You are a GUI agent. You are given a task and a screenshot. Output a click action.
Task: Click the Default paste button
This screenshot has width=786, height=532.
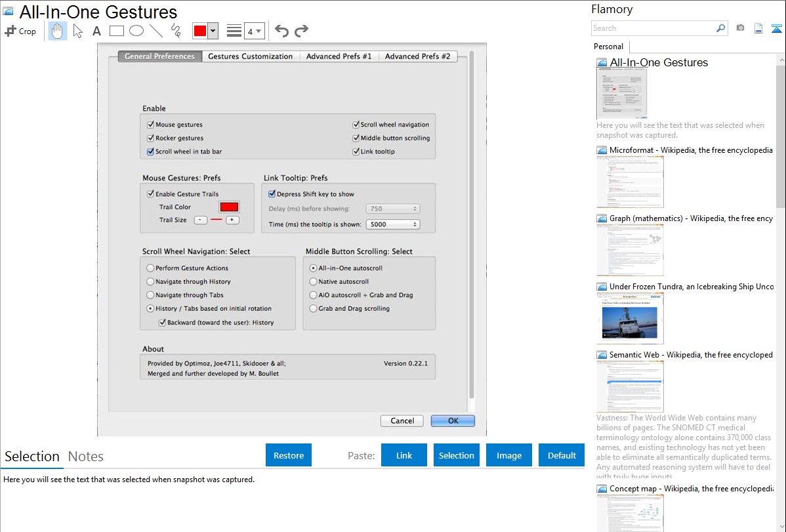[562, 455]
